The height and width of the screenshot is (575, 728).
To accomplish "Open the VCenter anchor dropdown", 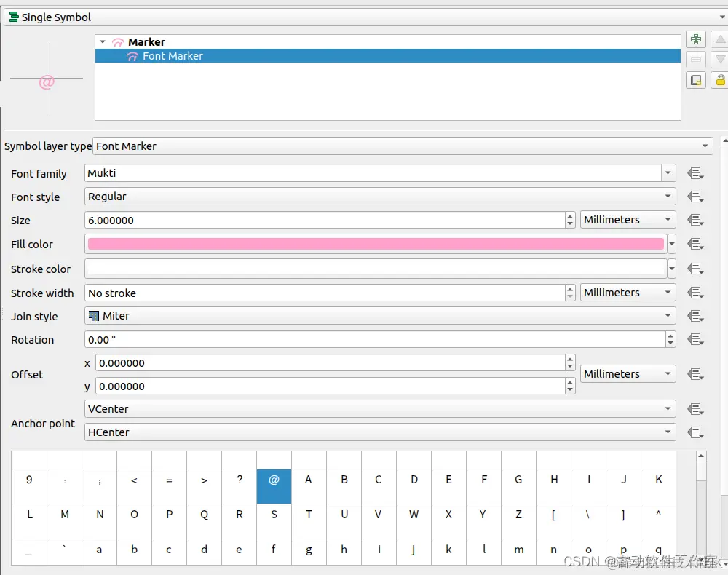I will coord(380,409).
